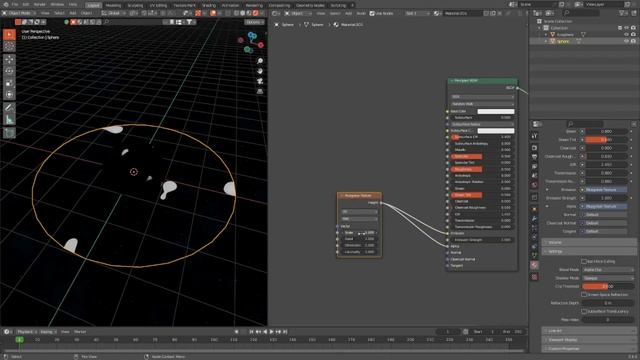Select the Add Cube tool in viewport toolbar
This screenshot has height=360, width=640.
tap(9, 132)
